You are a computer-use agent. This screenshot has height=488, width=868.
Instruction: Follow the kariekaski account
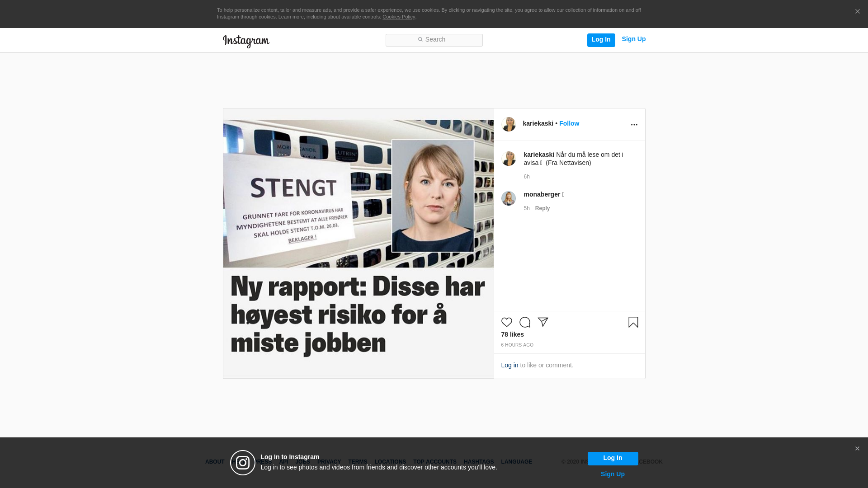click(x=569, y=123)
